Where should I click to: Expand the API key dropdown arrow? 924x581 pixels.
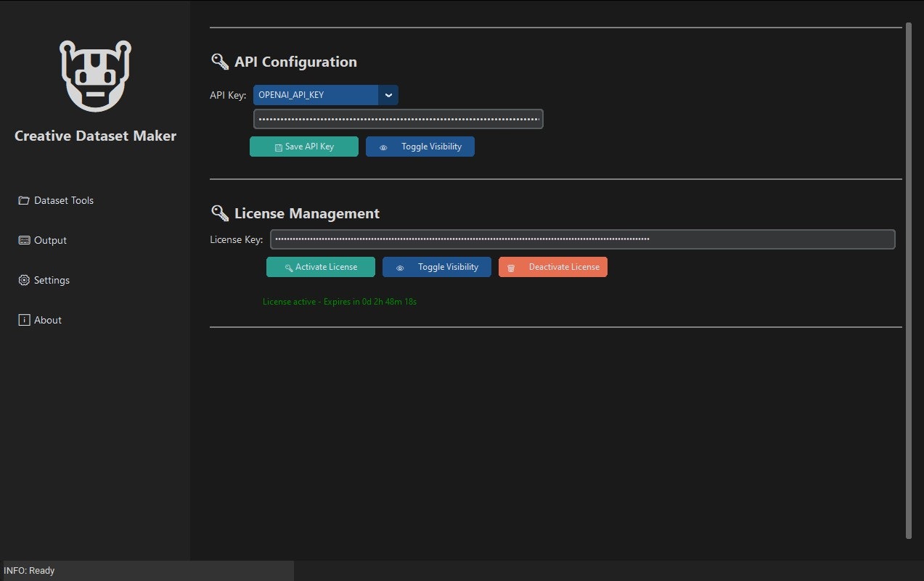pyautogui.click(x=388, y=95)
